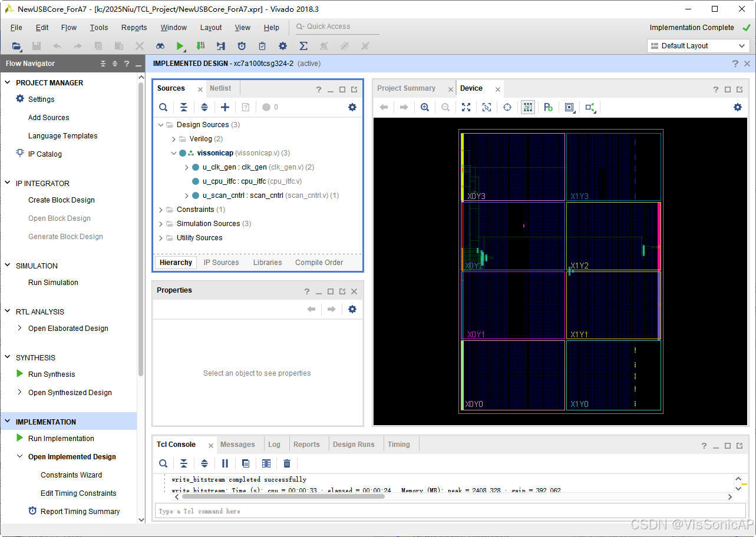Viewport: 756px width, 537px height.
Task: Open Properties panel settings gear
Action: (352, 309)
